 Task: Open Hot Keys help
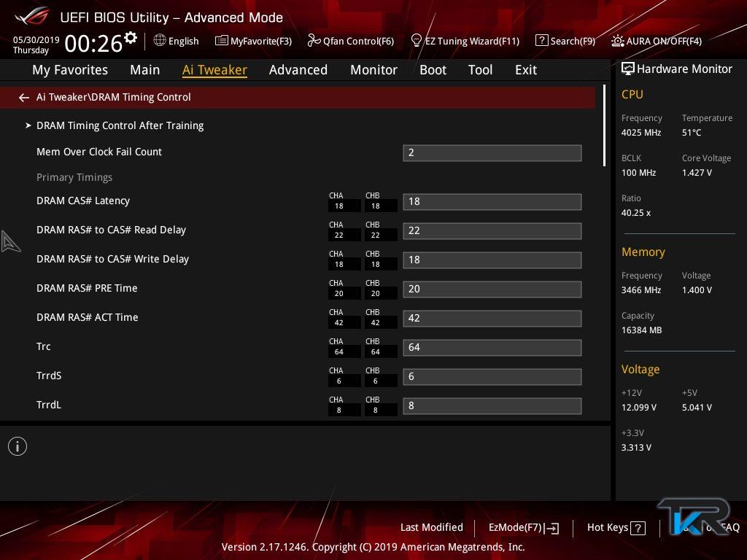coord(608,528)
